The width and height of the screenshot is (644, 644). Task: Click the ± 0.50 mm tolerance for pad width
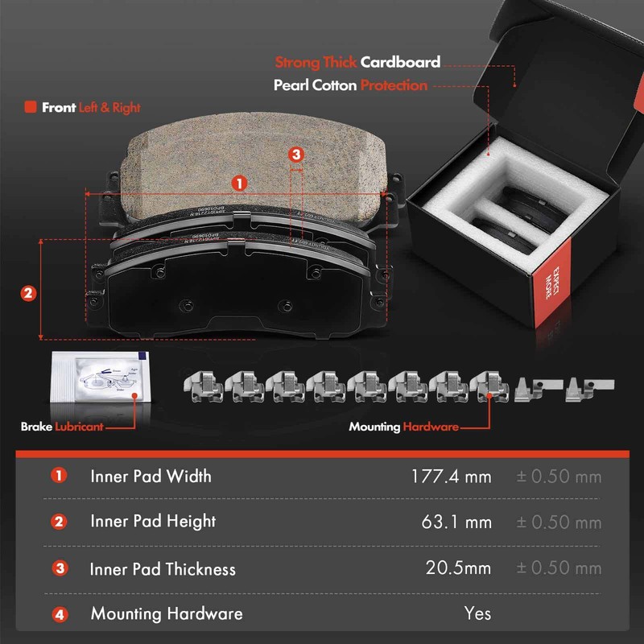pyautogui.click(x=559, y=477)
